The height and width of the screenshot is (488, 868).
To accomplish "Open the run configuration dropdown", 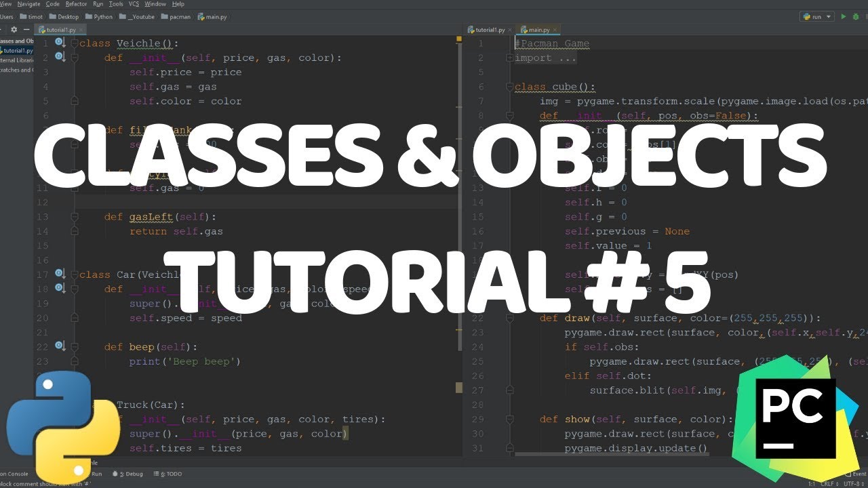I will pos(816,16).
